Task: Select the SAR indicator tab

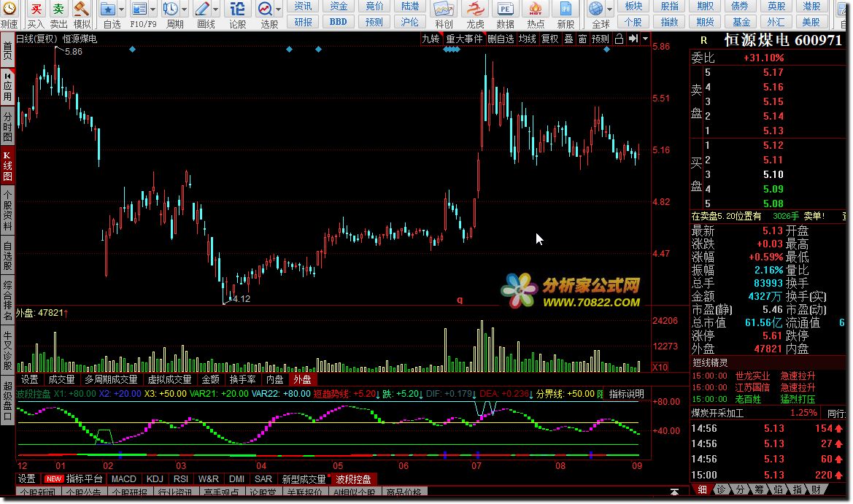Action: [263, 479]
